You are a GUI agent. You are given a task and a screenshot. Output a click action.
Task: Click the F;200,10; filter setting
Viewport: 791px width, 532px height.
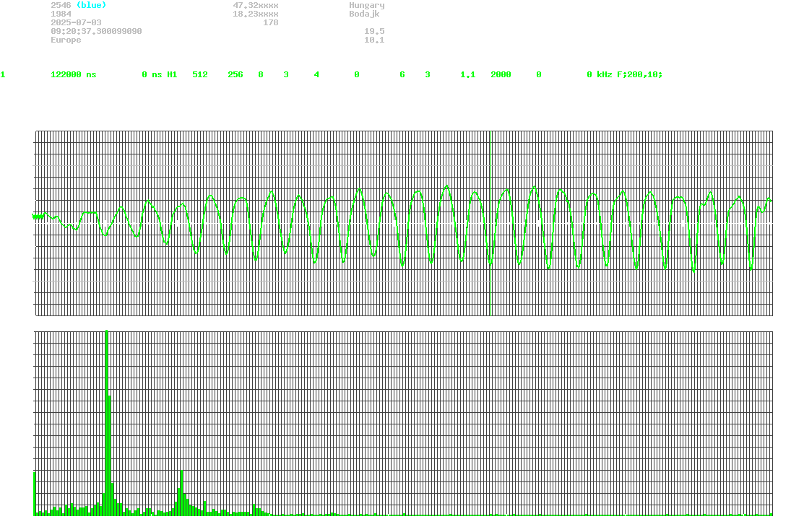pyautogui.click(x=639, y=74)
